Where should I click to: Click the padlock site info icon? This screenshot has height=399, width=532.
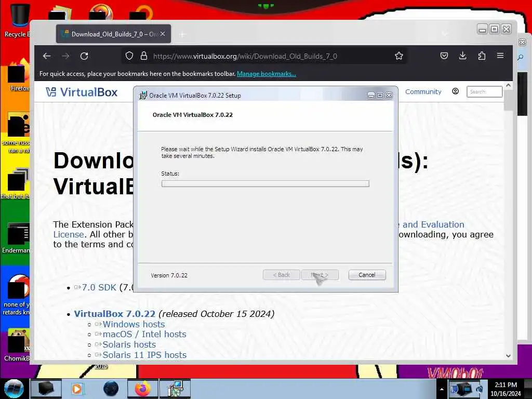144,56
